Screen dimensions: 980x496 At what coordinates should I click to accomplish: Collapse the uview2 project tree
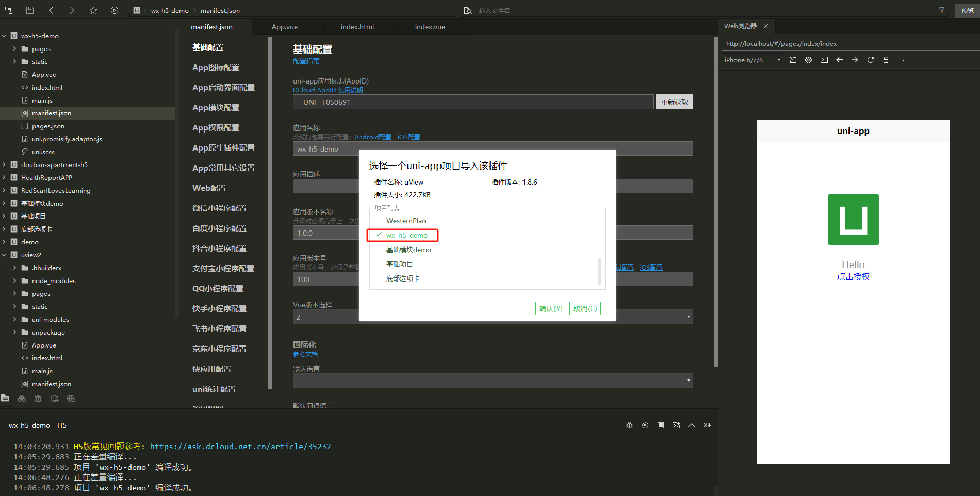point(4,255)
